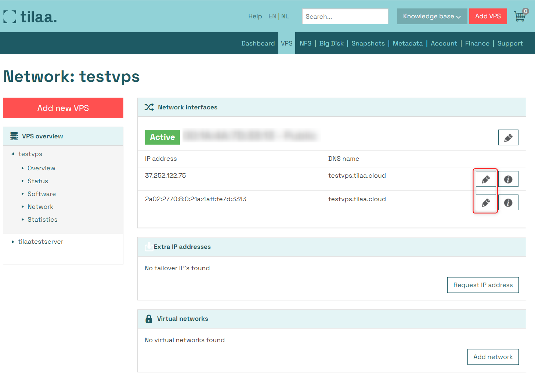Open the Help link

click(255, 16)
